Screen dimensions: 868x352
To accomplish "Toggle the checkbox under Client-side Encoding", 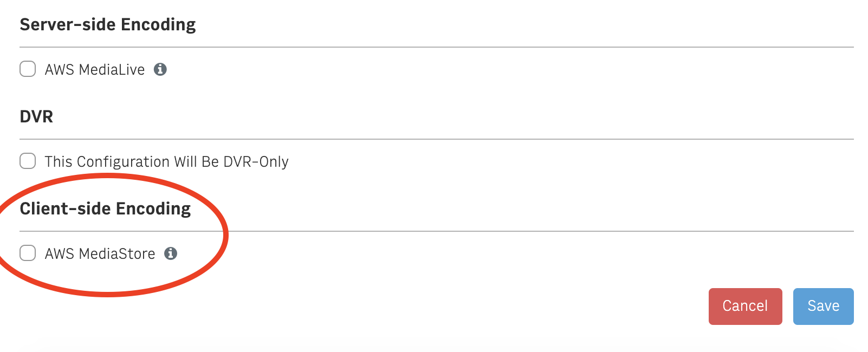I will point(28,253).
